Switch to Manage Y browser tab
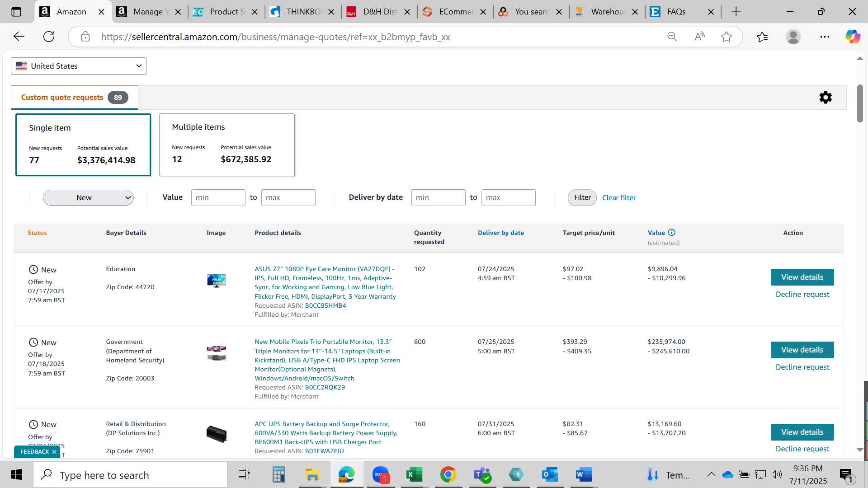The height and width of the screenshot is (488, 868). tap(148, 12)
